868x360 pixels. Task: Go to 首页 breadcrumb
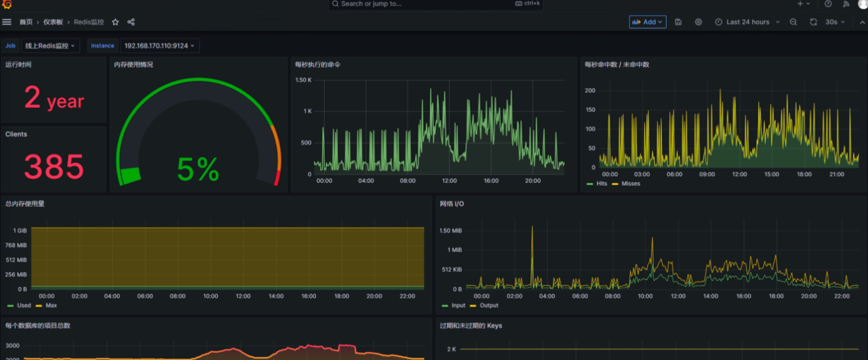tap(26, 22)
